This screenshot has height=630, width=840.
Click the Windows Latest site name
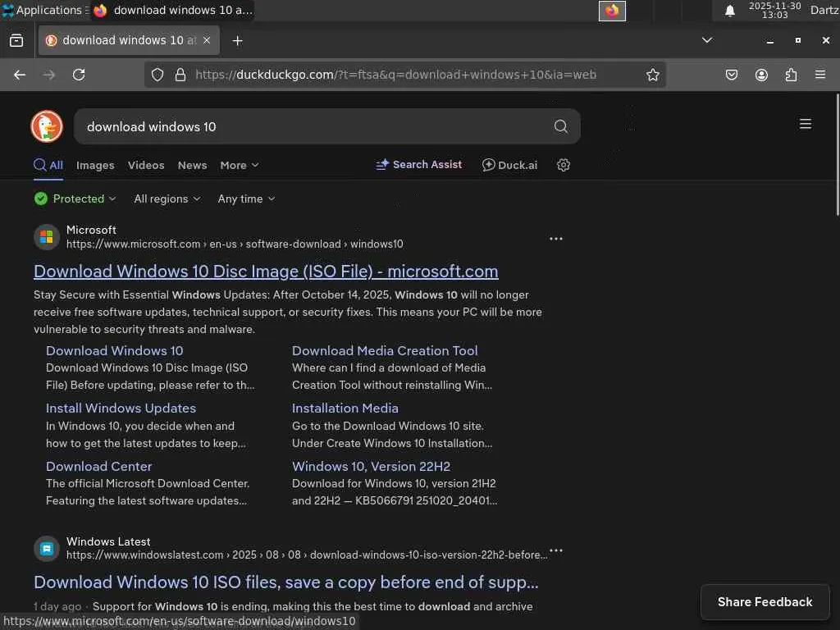[108, 541]
